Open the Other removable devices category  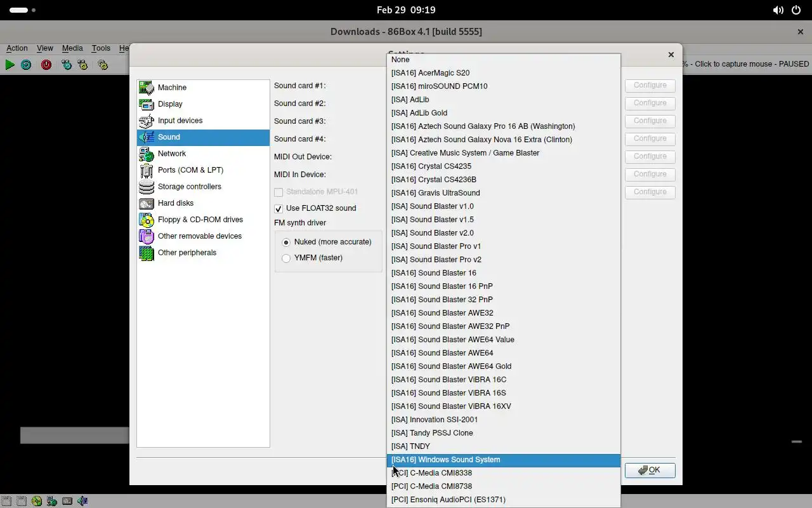[203, 236]
